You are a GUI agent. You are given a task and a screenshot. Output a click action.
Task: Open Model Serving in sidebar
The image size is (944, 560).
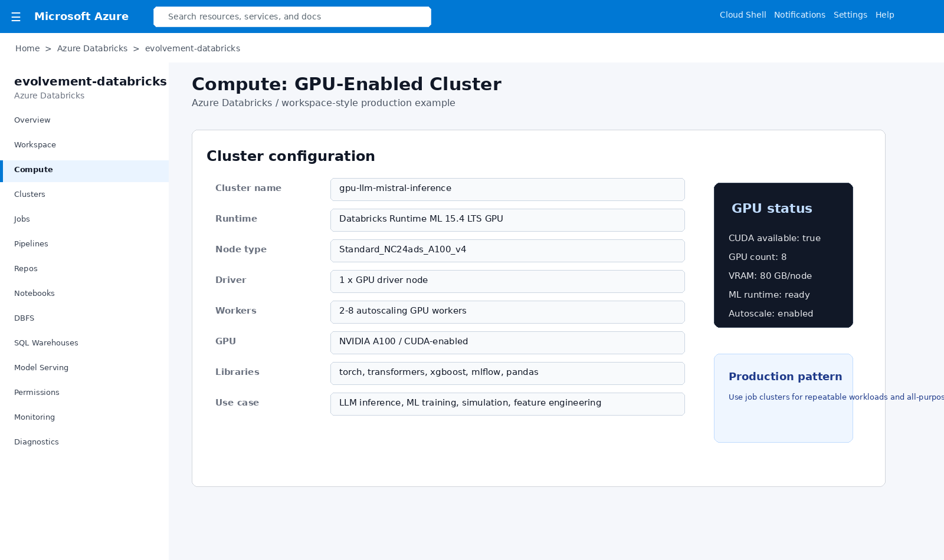click(x=84, y=368)
